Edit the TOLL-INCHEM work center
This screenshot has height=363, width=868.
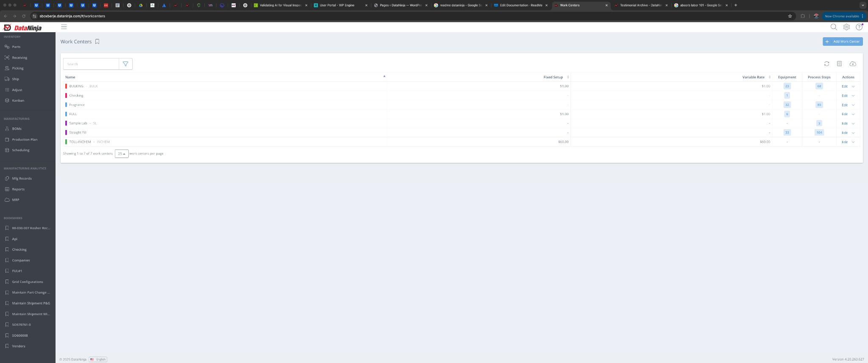(x=844, y=142)
